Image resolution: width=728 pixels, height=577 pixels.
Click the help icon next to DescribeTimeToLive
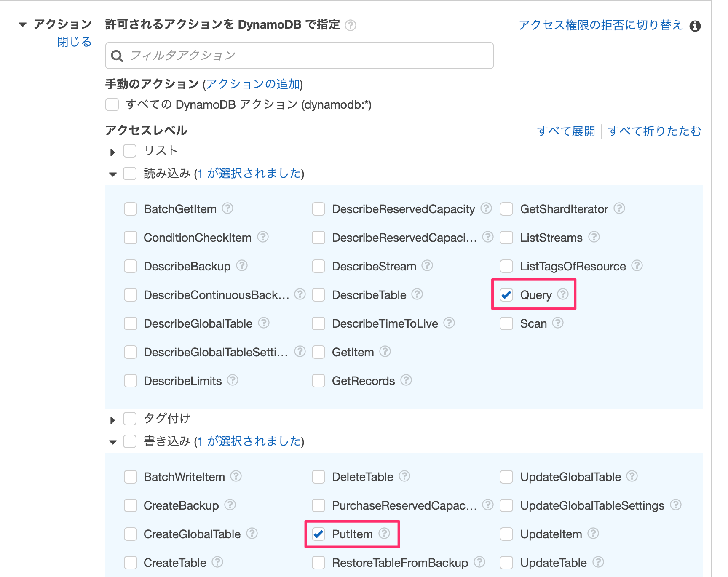coord(449,323)
